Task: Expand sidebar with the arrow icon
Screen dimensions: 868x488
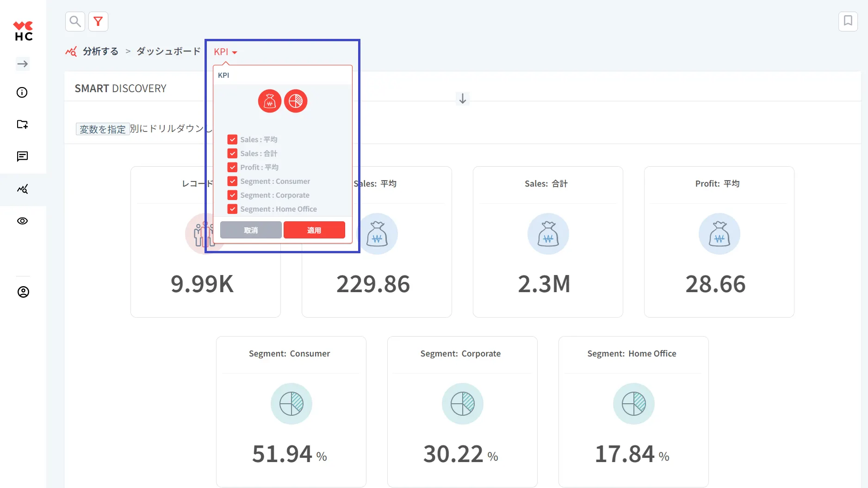Action: coord(23,64)
